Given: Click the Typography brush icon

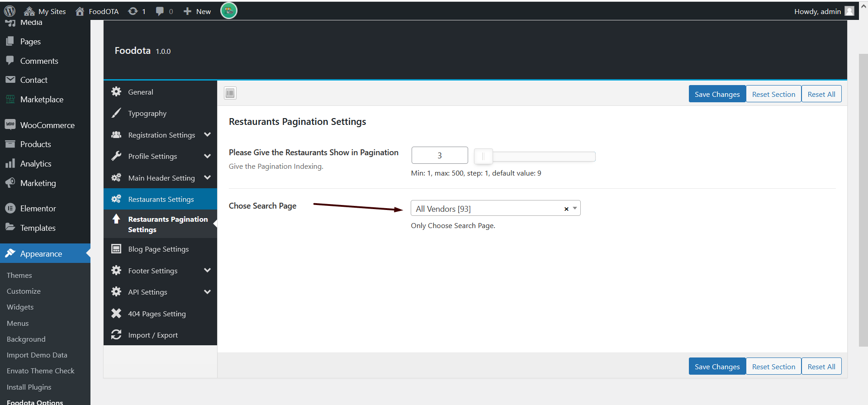Looking at the screenshot, I should pos(116,113).
